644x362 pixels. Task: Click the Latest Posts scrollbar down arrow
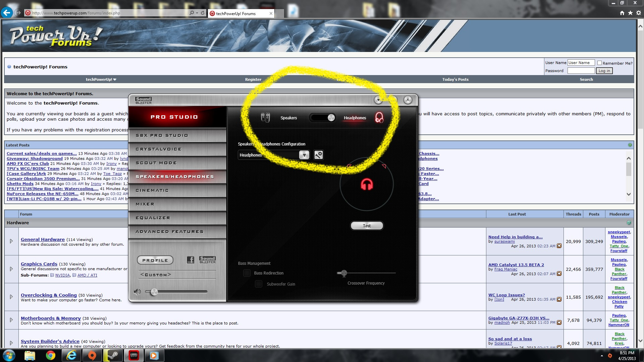(x=629, y=194)
